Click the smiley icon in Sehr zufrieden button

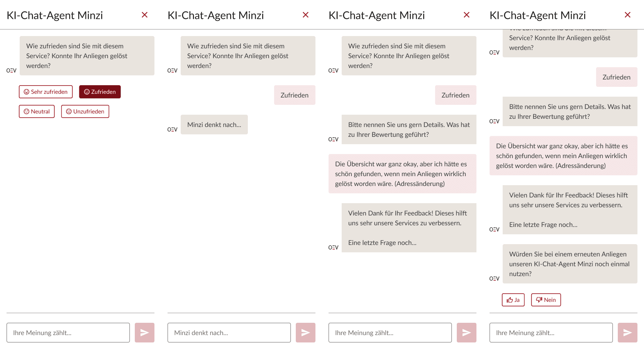click(26, 91)
